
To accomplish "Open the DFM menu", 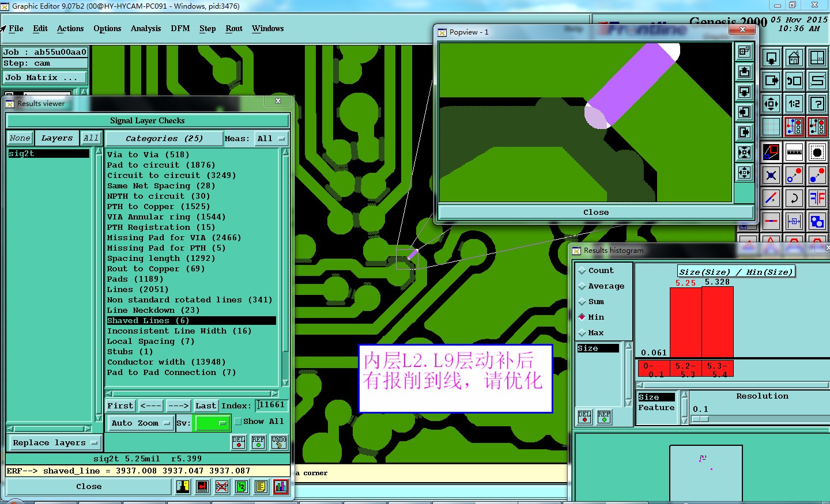I will pyautogui.click(x=180, y=28).
